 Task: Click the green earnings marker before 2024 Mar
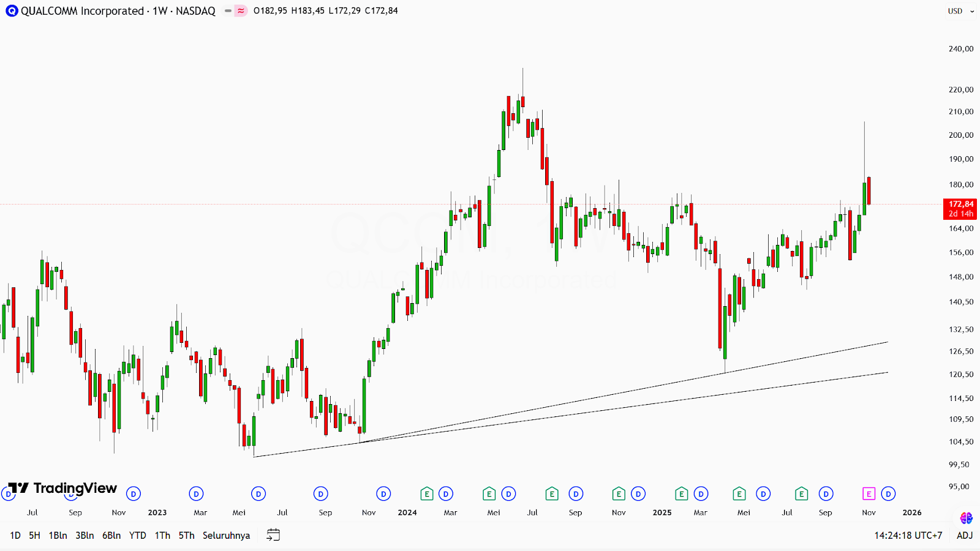point(427,493)
